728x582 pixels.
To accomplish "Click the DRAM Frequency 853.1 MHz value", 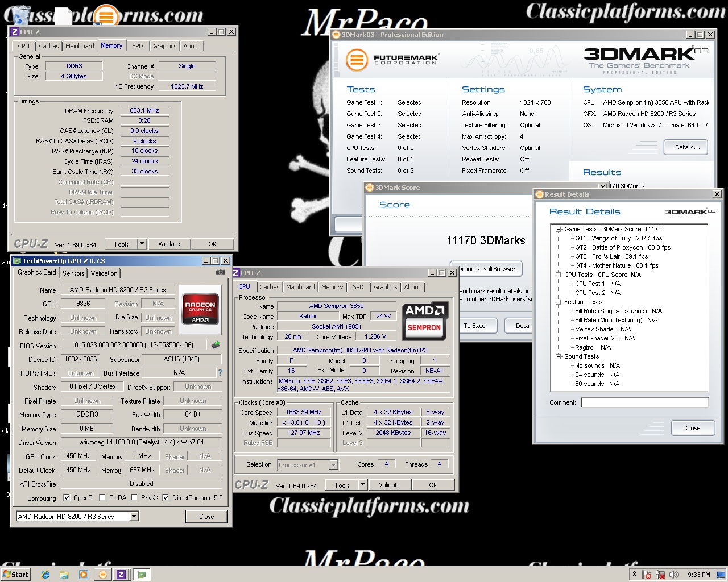I will point(144,110).
